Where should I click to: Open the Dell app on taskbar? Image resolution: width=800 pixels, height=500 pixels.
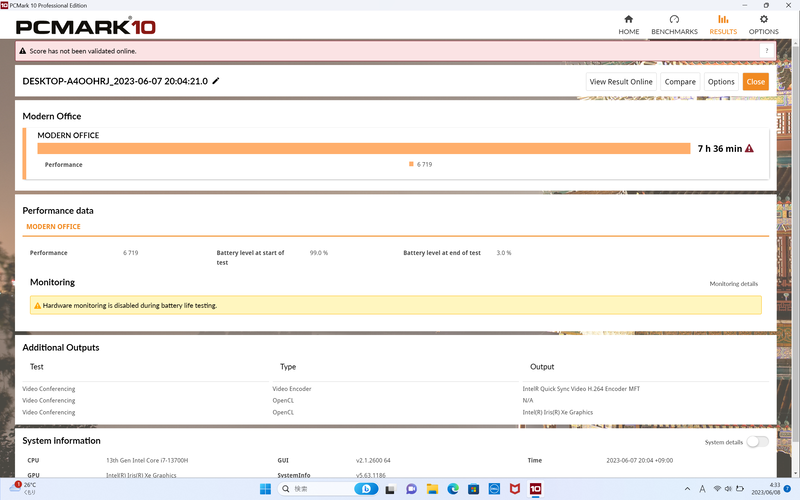(494, 489)
